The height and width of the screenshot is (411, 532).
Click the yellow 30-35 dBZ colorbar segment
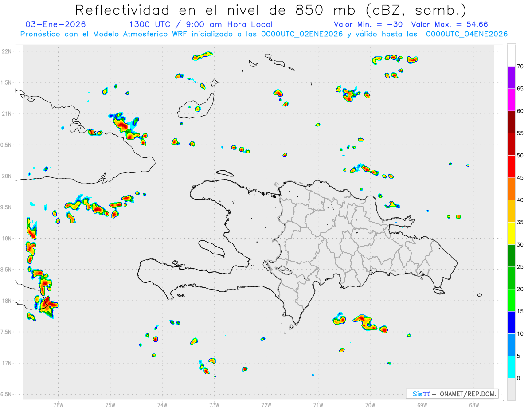coord(511,233)
